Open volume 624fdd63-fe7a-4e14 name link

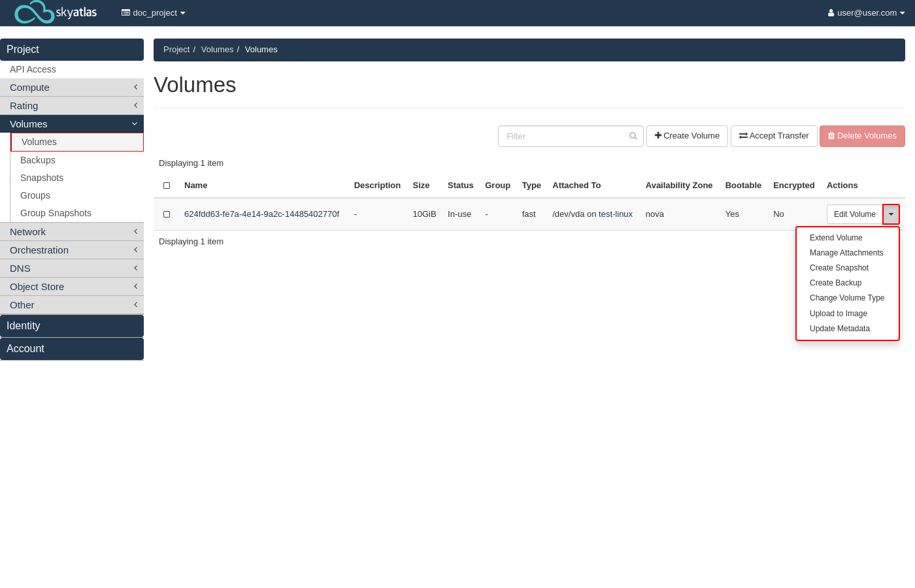(x=261, y=214)
